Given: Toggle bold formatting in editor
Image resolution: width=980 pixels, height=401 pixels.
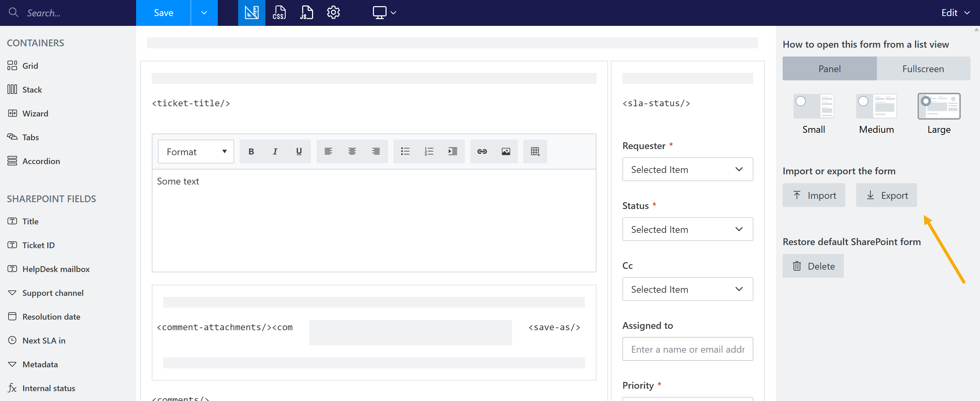Looking at the screenshot, I should (251, 151).
